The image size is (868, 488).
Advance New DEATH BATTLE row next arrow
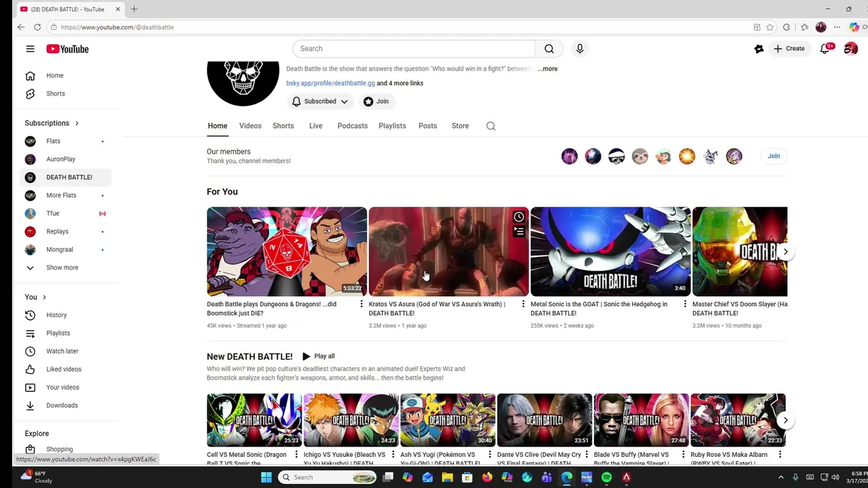785,420
